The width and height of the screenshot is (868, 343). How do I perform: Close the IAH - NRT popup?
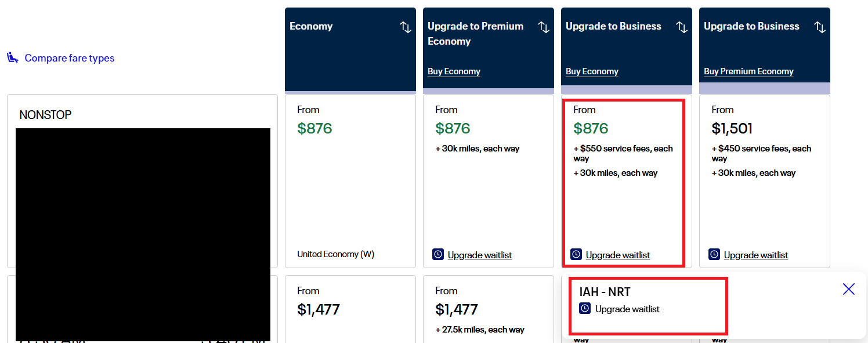point(849,289)
